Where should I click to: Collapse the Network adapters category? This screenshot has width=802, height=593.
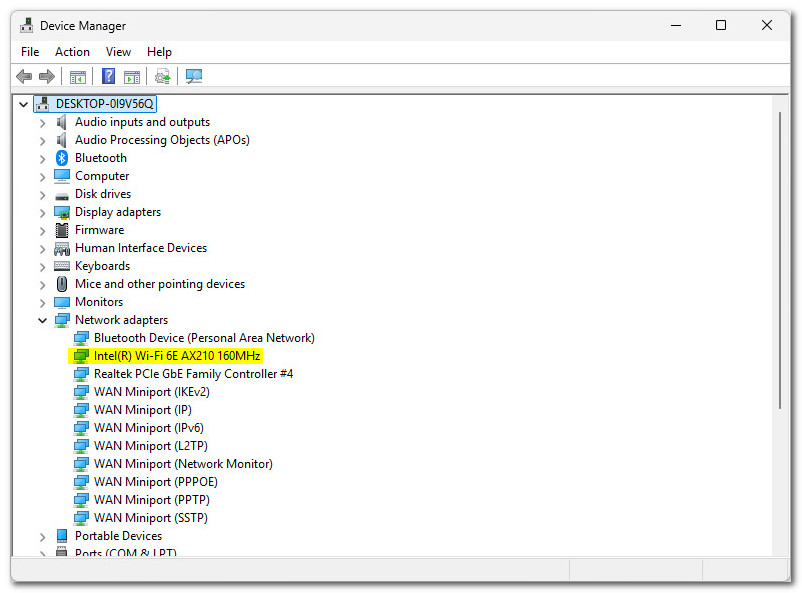pyautogui.click(x=42, y=320)
